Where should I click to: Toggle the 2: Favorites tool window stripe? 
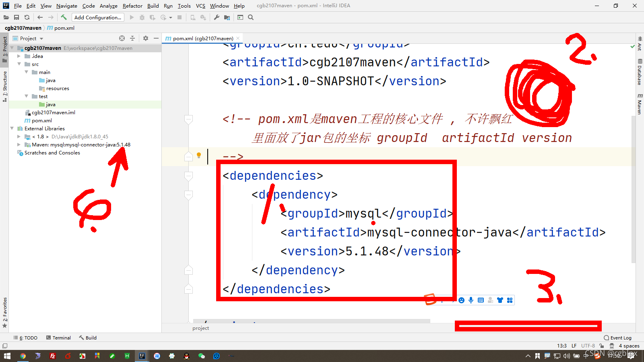point(5,313)
